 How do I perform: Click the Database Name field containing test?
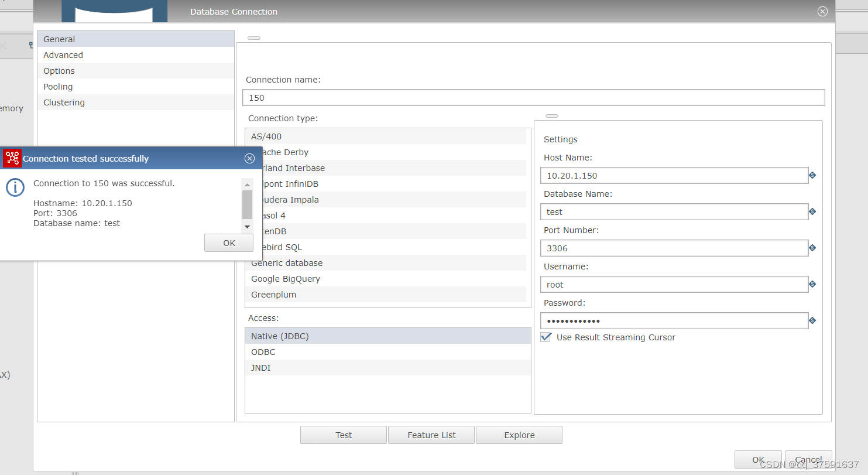click(675, 211)
